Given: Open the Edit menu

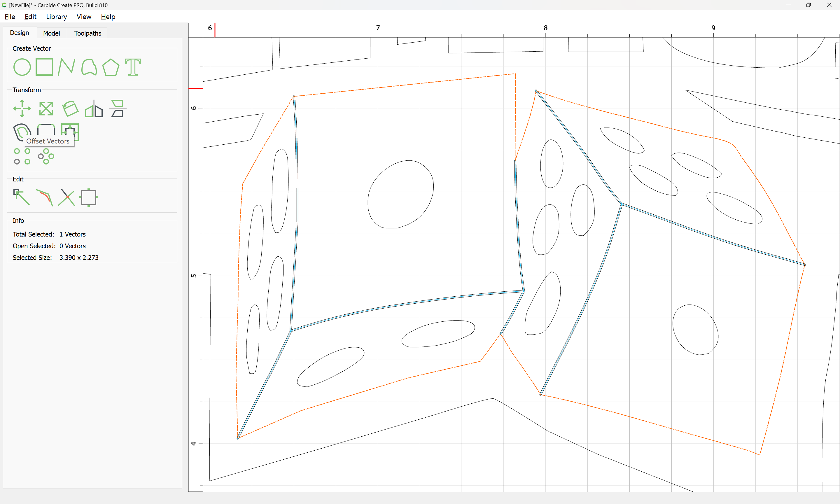Looking at the screenshot, I should [30, 17].
